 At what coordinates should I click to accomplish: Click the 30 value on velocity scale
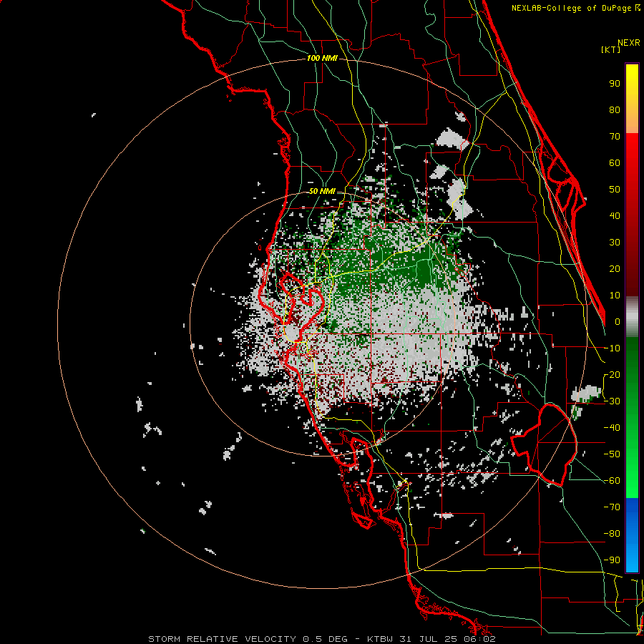[615, 243]
